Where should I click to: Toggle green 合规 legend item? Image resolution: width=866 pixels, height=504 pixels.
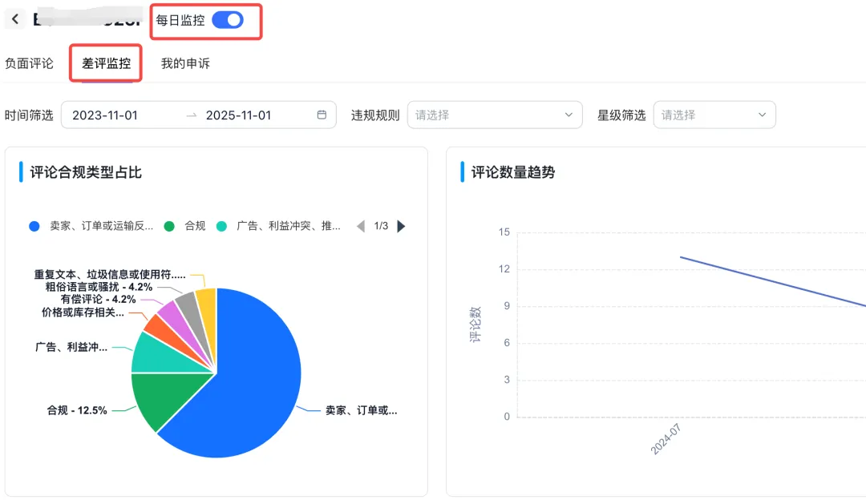185,226
